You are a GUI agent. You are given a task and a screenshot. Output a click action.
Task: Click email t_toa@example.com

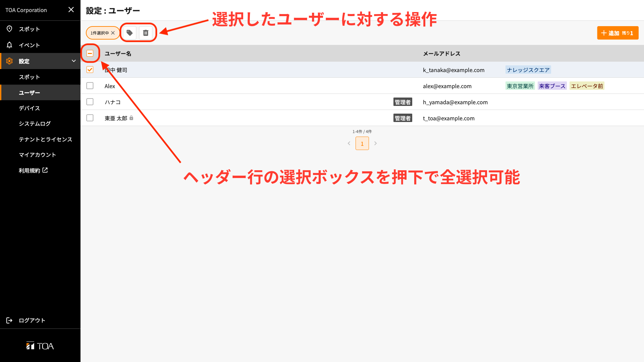click(449, 118)
